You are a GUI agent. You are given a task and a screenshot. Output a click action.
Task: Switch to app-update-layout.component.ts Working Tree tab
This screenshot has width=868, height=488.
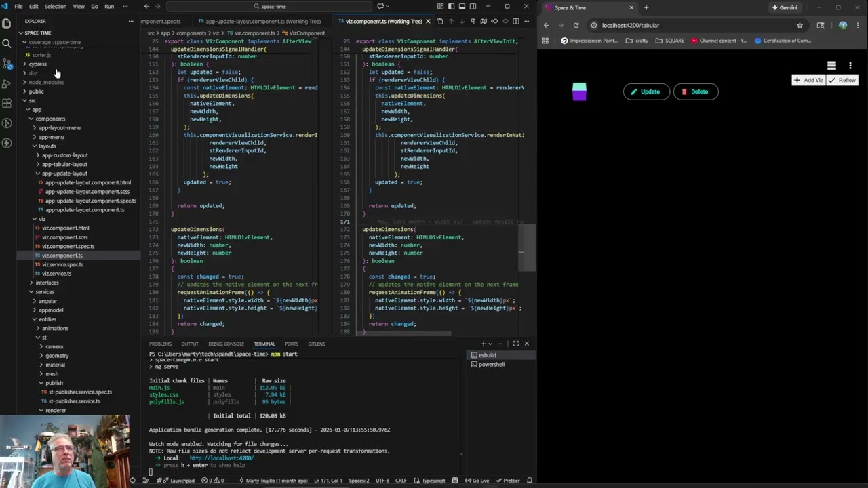[262, 21]
